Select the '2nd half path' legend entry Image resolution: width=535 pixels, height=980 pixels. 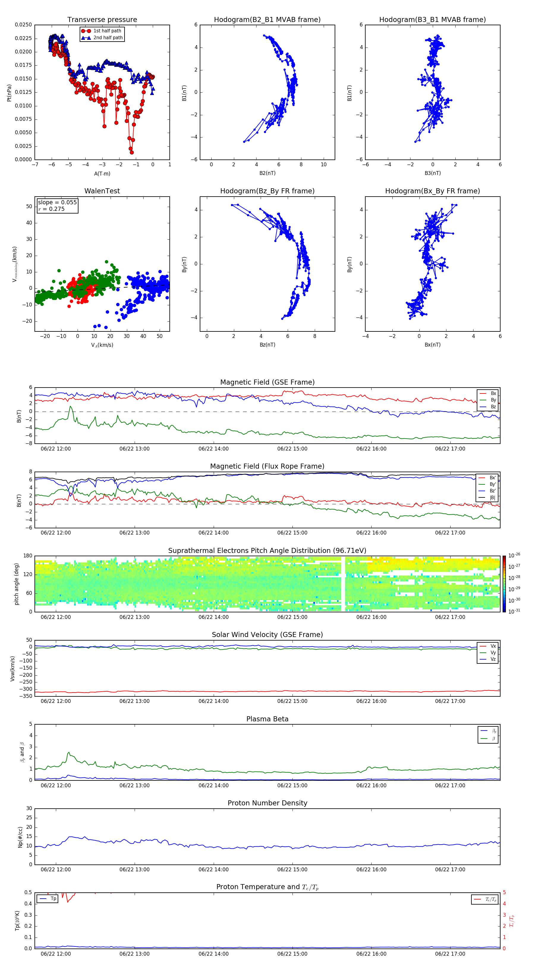(102, 38)
